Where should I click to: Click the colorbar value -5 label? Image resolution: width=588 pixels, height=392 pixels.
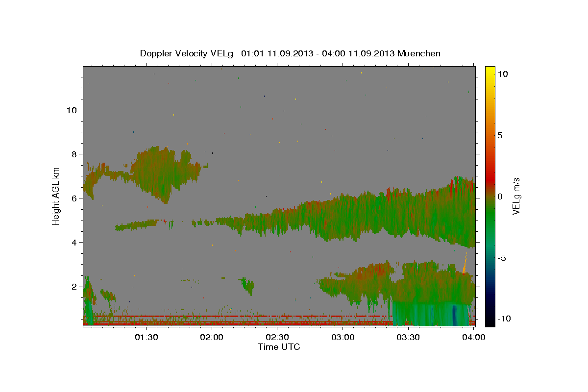(502, 257)
